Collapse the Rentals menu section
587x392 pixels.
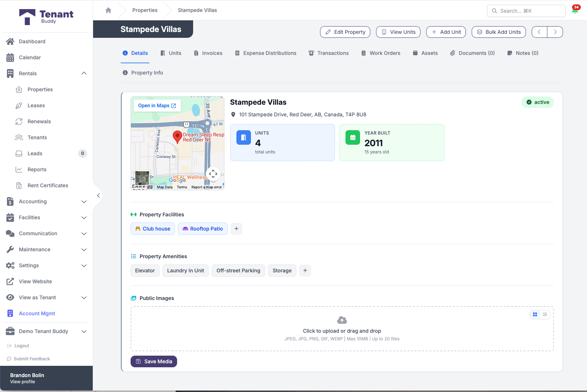coord(84,73)
